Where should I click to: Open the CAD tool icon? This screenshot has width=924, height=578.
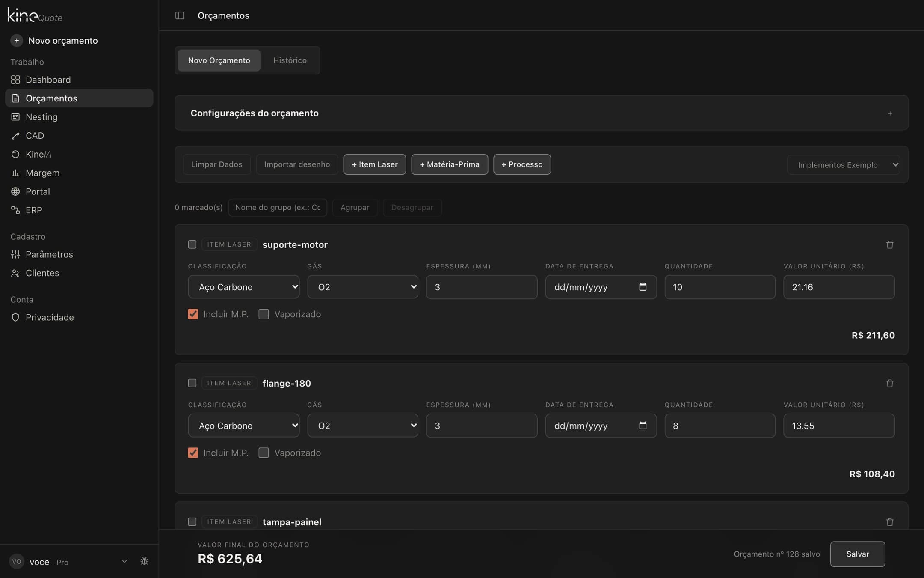(15, 136)
